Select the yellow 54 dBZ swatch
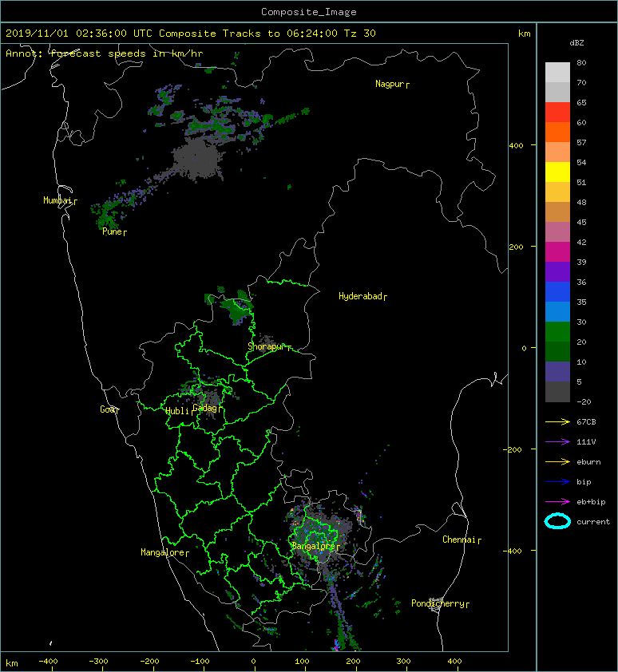618x672 pixels. [557, 172]
